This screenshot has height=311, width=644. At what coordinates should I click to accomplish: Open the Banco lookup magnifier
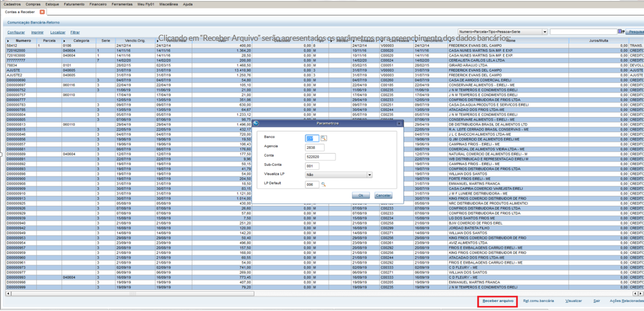click(x=324, y=139)
